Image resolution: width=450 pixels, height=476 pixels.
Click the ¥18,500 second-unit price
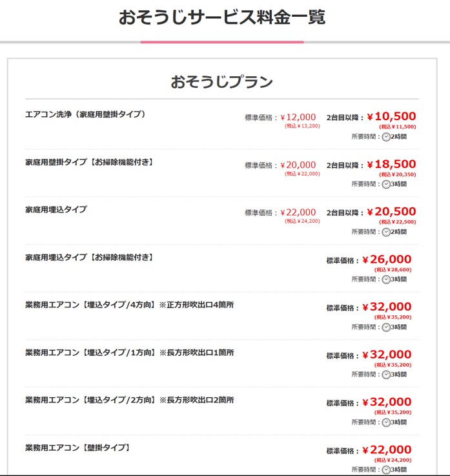[392, 165]
